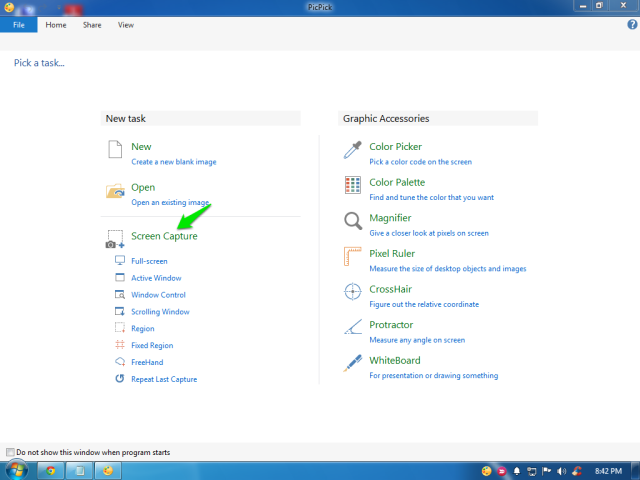The width and height of the screenshot is (640, 480).
Task: Click 'Measure any angle on screen' text
Action: 417,340
